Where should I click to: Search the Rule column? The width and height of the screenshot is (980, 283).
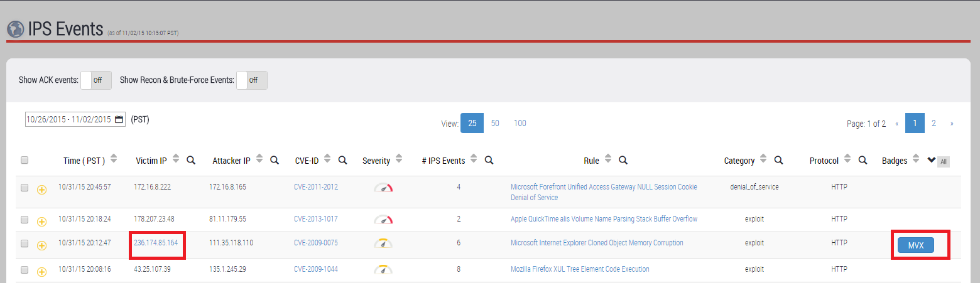[623, 160]
